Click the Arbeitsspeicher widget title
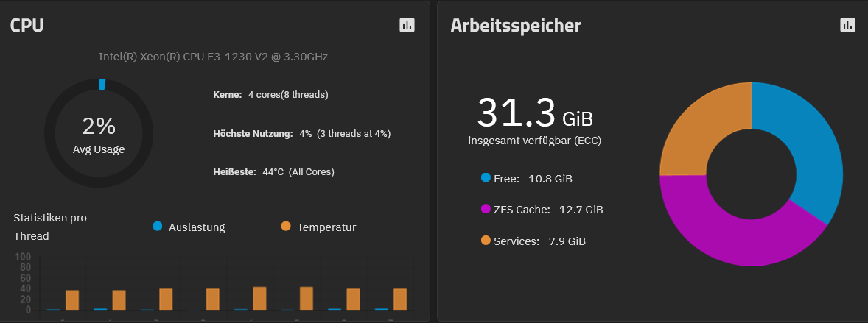This screenshot has height=323, width=868. tap(516, 26)
